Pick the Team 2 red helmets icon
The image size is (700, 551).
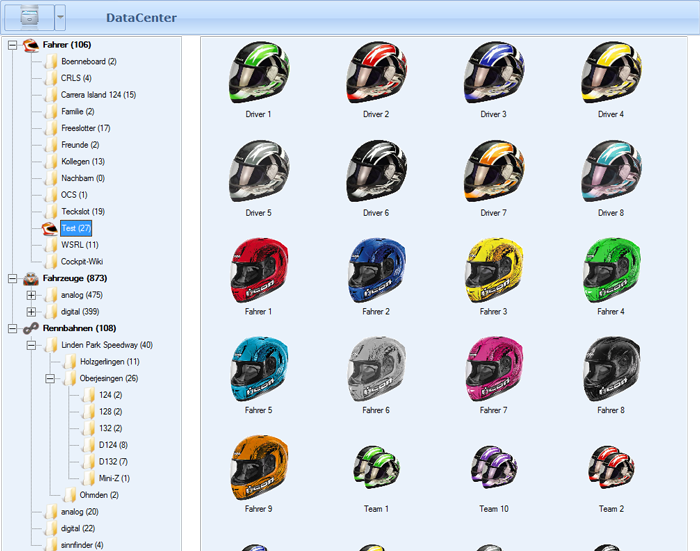pos(611,467)
